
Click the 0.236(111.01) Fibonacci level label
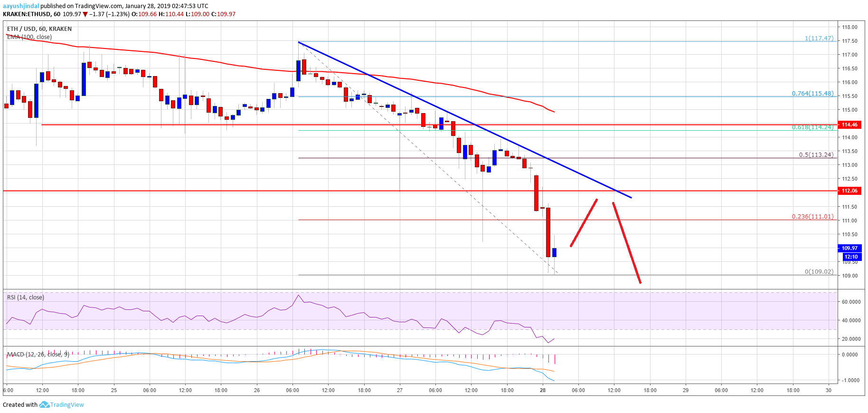[x=812, y=217]
